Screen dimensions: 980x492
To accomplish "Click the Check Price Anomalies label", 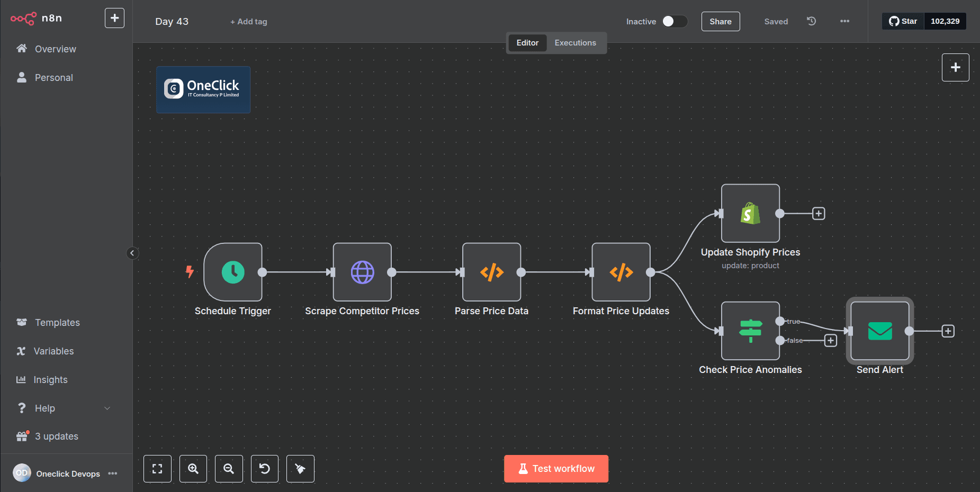I will 750,370.
